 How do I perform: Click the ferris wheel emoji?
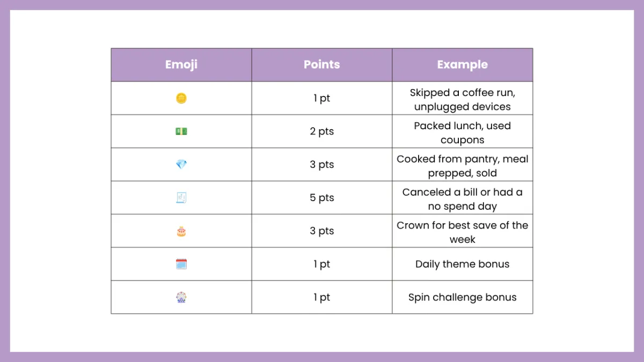(x=181, y=297)
